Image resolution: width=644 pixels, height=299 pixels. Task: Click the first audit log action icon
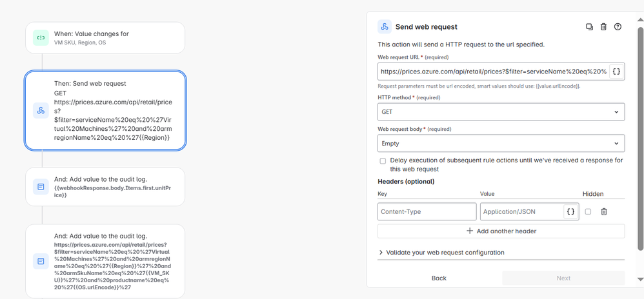click(x=41, y=187)
